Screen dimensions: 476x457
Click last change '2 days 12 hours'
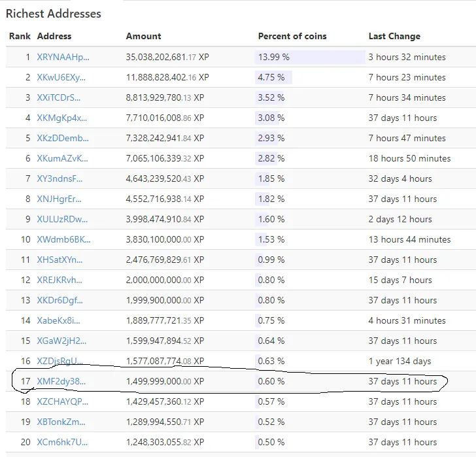400,219
